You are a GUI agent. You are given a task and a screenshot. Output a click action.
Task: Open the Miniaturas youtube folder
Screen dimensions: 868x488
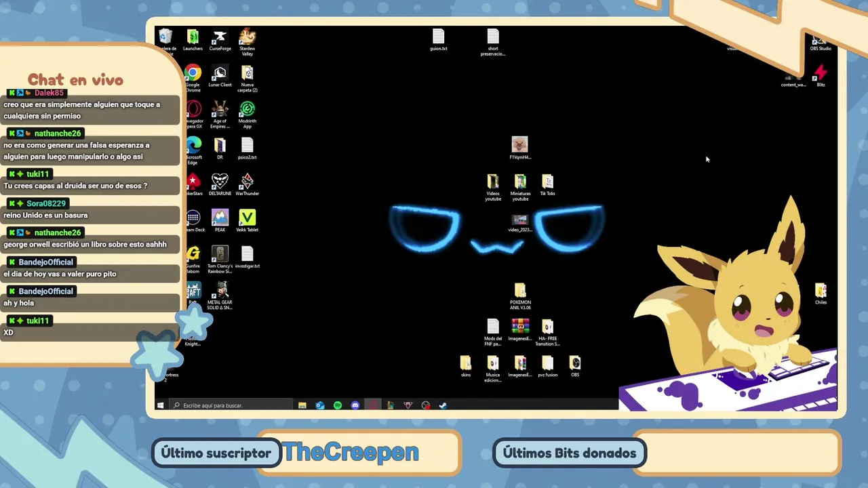pos(520,187)
